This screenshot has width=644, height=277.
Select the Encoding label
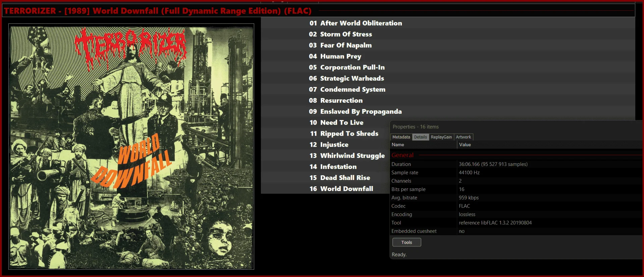[401, 215]
